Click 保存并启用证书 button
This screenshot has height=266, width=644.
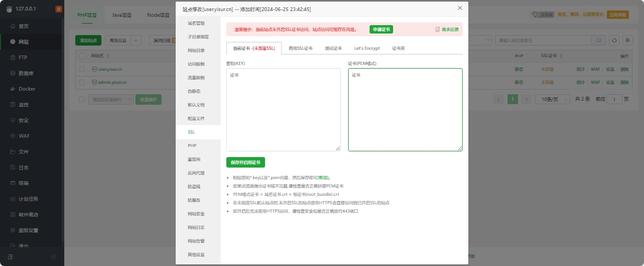246,162
